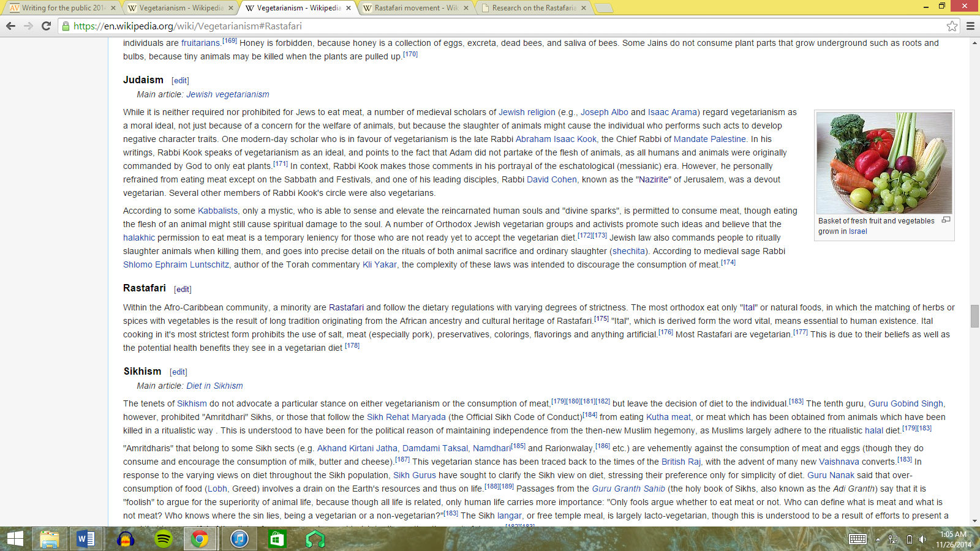Open Spotify from the taskbar

pyautogui.click(x=163, y=539)
